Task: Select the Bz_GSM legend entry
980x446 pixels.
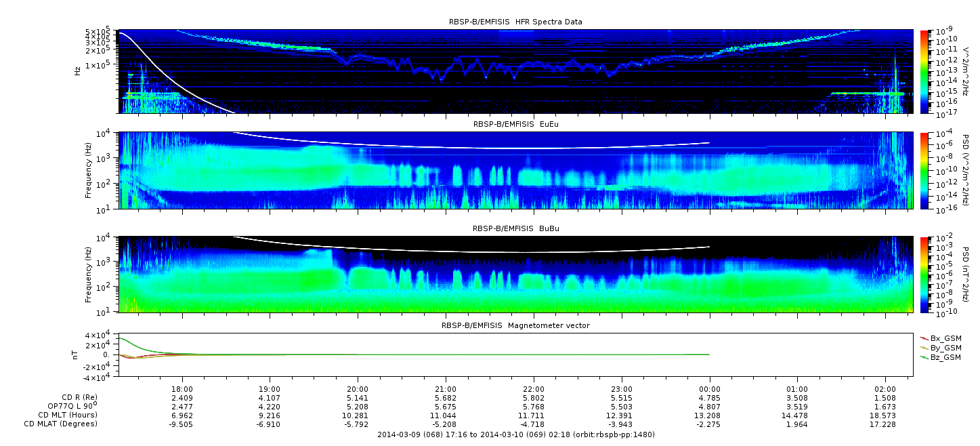Action: 945,357
